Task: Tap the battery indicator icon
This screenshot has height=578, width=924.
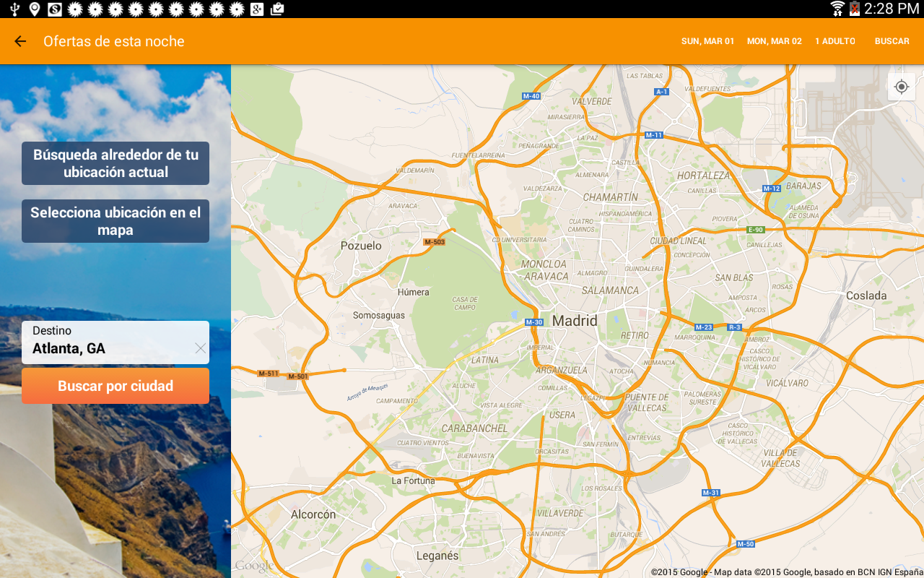Action: click(855, 9)
